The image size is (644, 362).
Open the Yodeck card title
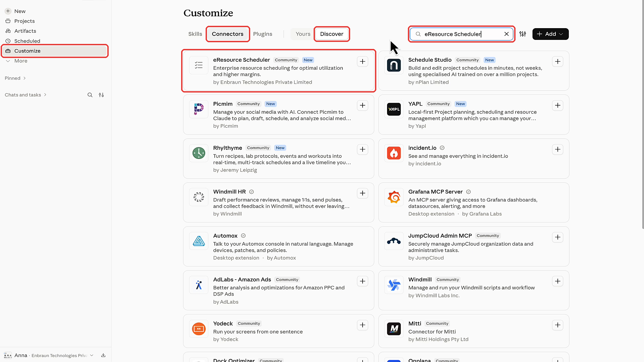[223, 323]
